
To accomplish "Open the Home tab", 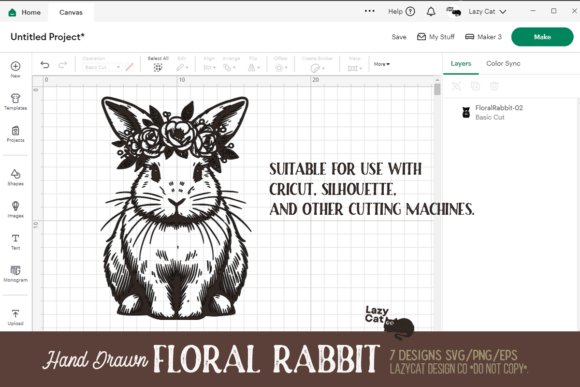I will point(24,12).
